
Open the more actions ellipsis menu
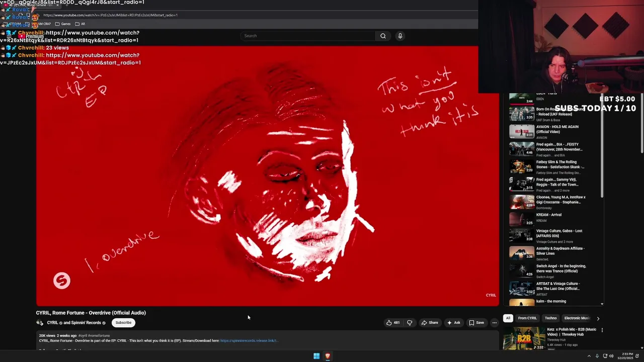(x=494, y=323)
